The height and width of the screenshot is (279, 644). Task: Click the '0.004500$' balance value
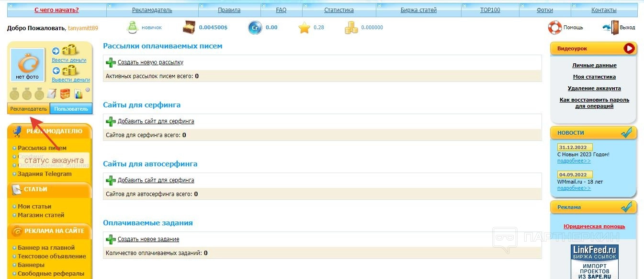coord(213,27)
